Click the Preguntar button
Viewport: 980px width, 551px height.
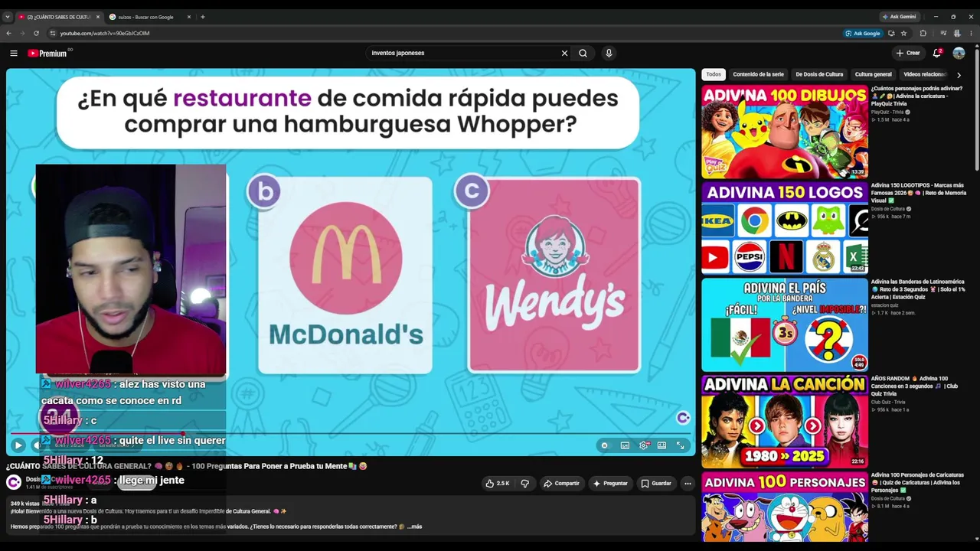click(x=610, y=483)
